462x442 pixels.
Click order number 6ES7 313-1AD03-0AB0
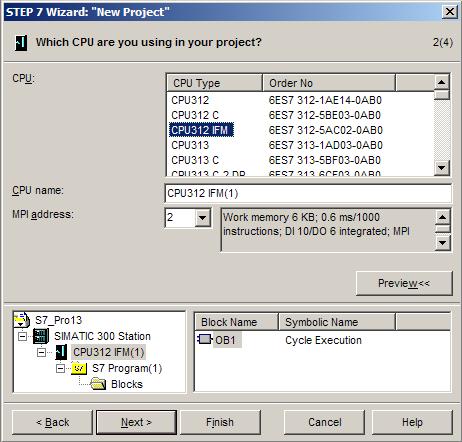[x=325, y=145]
